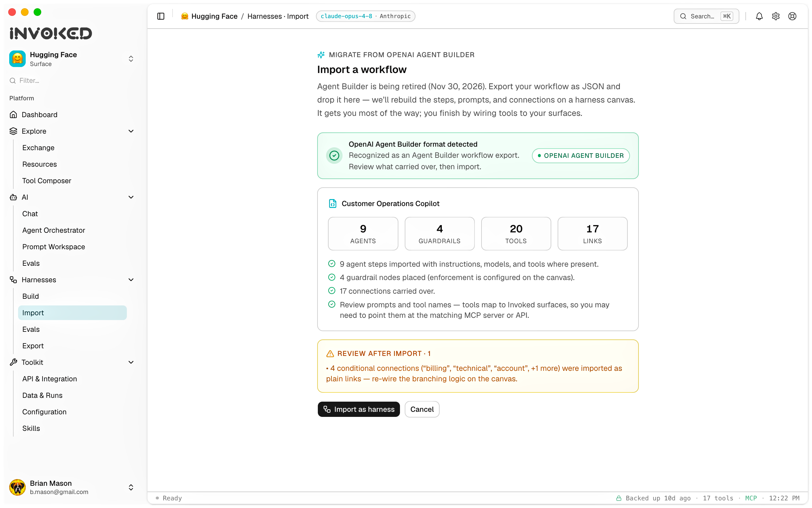Click the search magnifier icon in top bar
The width and height of the screenshot is (812, 508).
[683, 16]
